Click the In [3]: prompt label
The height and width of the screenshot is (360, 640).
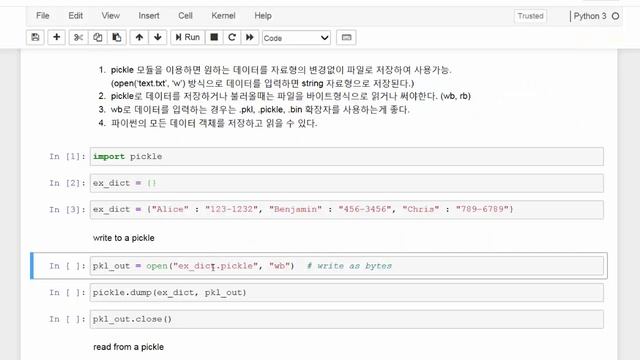point(67,210)
